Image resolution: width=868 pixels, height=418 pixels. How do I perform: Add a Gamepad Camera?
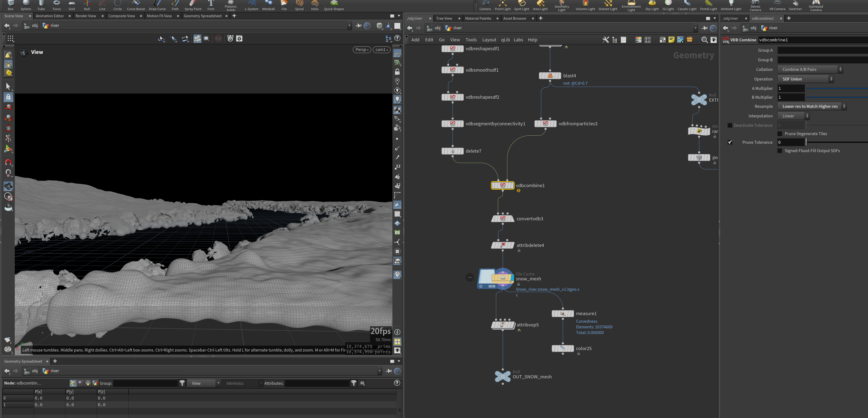pyautogui.click(x=816, y=6)
